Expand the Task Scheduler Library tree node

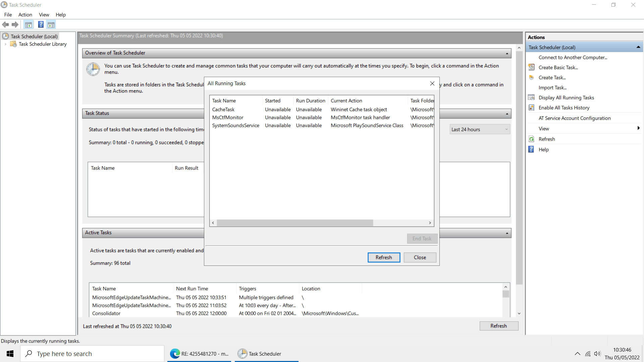(x=5, y=44)
